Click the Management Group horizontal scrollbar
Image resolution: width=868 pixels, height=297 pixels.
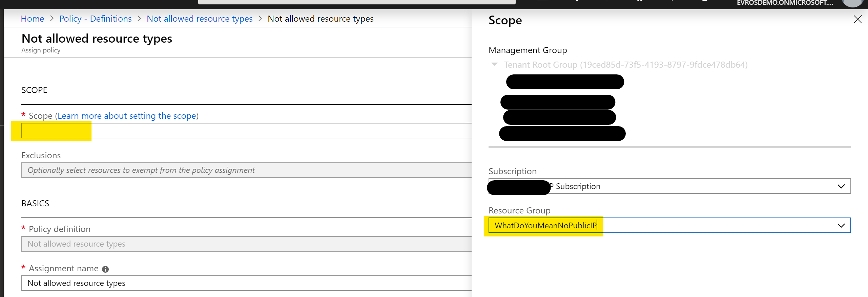click(x=669, y=147)
